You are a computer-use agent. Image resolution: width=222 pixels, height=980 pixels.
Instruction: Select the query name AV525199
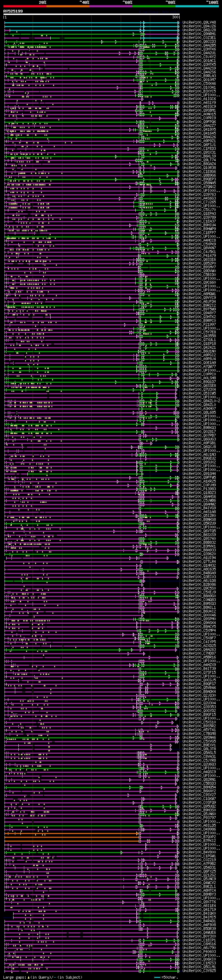13,11
